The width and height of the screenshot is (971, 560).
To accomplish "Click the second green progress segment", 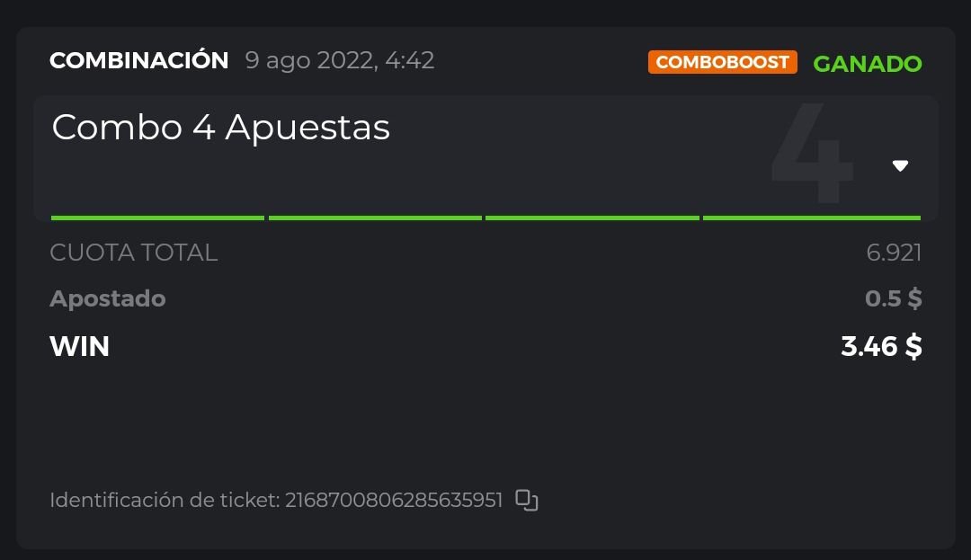I will pos(375,218).
